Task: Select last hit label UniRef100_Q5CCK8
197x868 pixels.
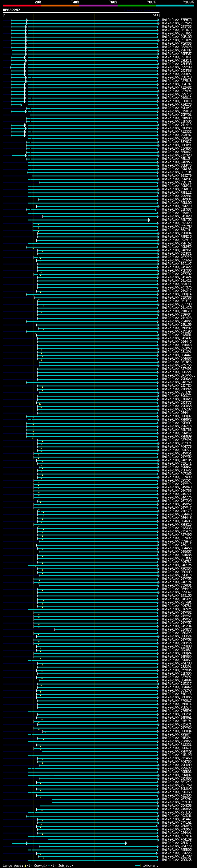Action: (177, 860)
